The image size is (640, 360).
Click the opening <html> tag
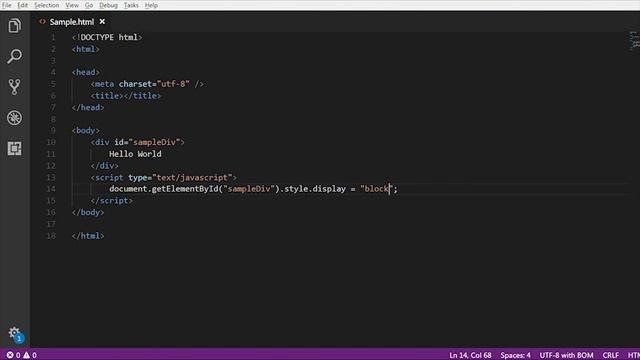[x=86, y=49]
